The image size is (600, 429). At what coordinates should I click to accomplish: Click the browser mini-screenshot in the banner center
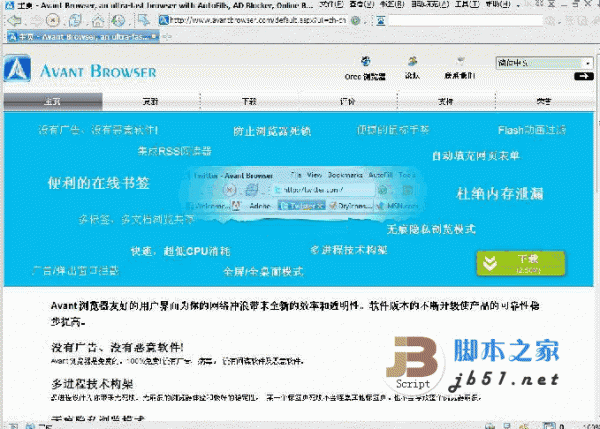(302, 193)
